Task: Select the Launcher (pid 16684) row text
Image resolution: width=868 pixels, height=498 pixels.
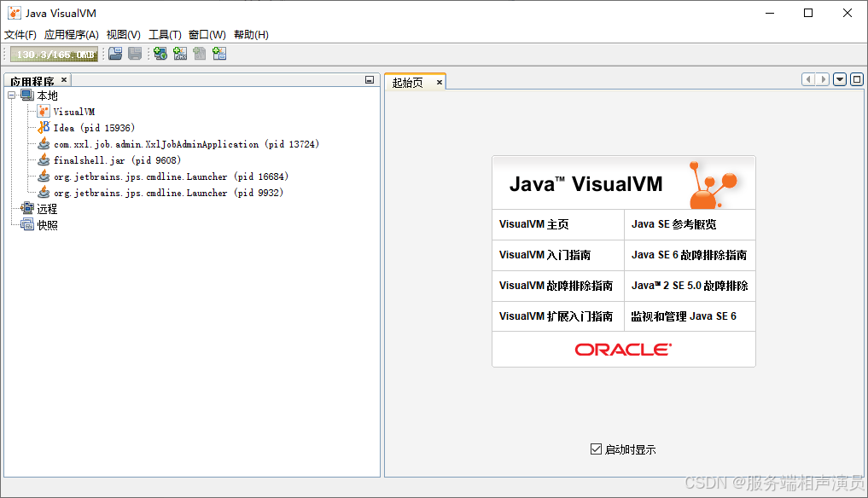Action: [x=171, y=177]
